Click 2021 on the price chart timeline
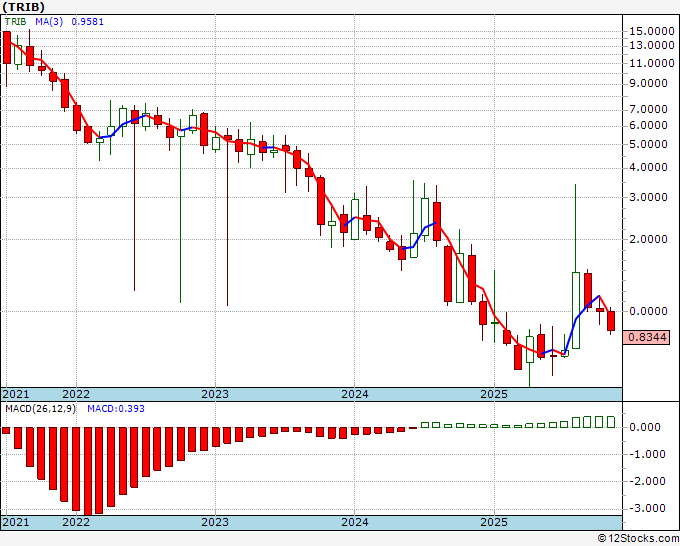The height and width of the screenshot is (546, 680). click(x=16, y=394)
